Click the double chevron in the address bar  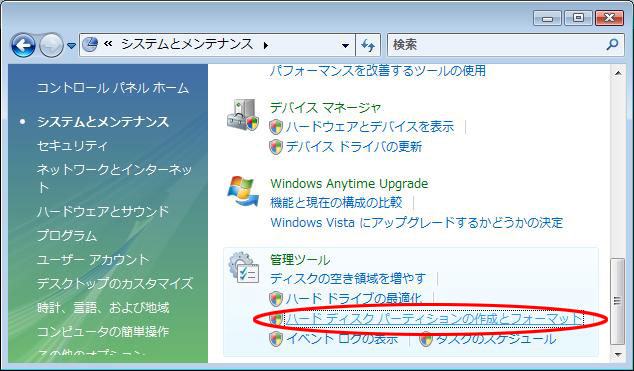pyautogui.click(x=108, y=44)
